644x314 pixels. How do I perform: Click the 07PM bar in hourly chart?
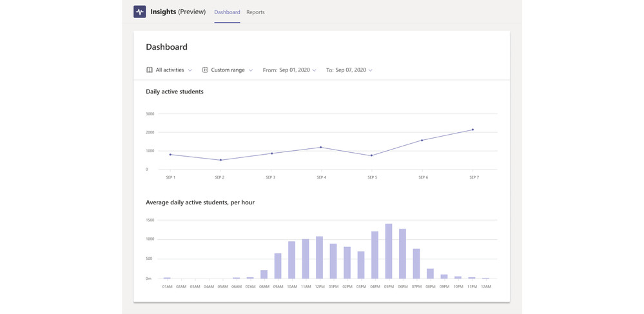point(416,263)
